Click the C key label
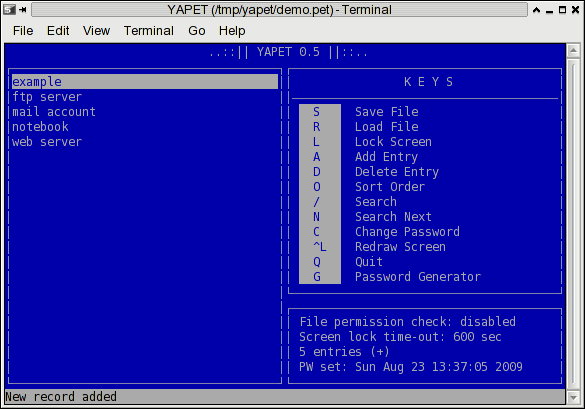Screen dimensions: 585x409 [316, 232]
